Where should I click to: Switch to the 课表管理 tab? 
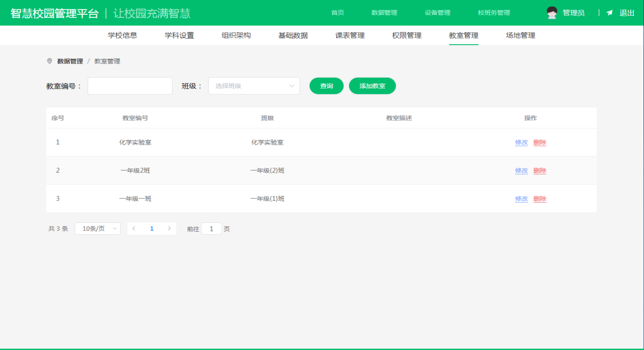(350, 35)
